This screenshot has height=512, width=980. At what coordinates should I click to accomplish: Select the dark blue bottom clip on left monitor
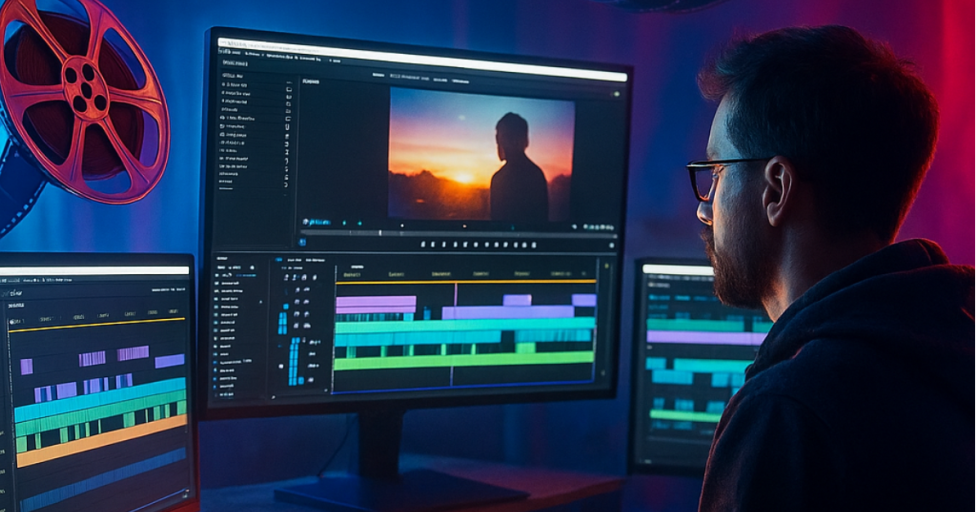pos(103,480)
